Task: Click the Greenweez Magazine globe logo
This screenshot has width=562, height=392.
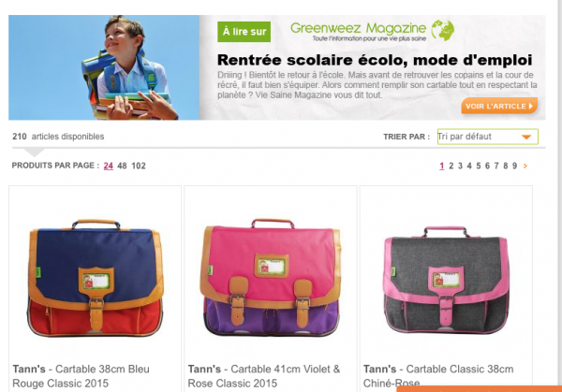Action: 443,30
